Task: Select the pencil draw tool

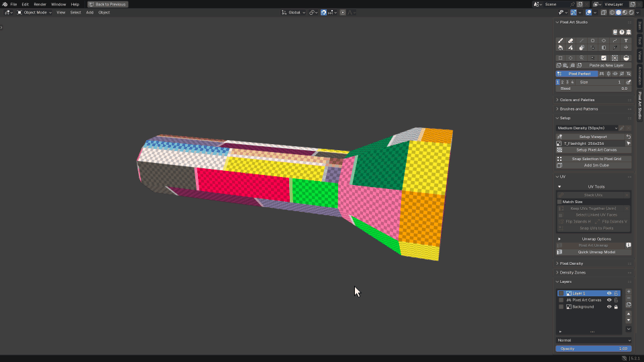Action: [x=560, y=41]
